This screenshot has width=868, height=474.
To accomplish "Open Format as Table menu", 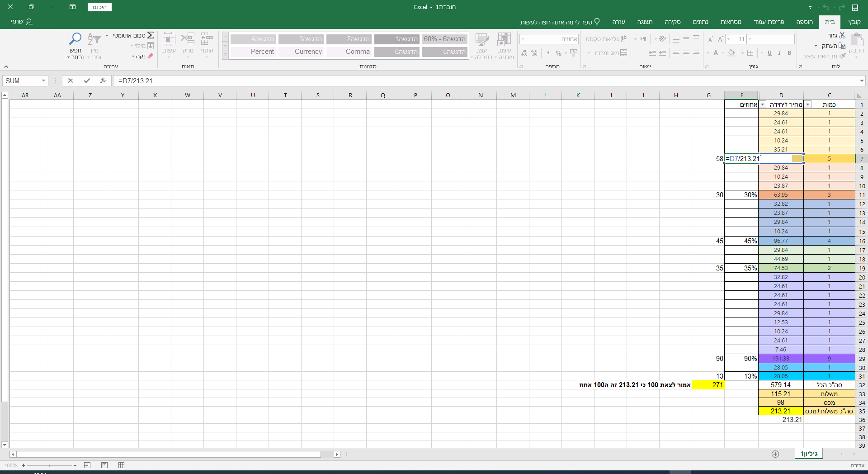I will point(481,46).
